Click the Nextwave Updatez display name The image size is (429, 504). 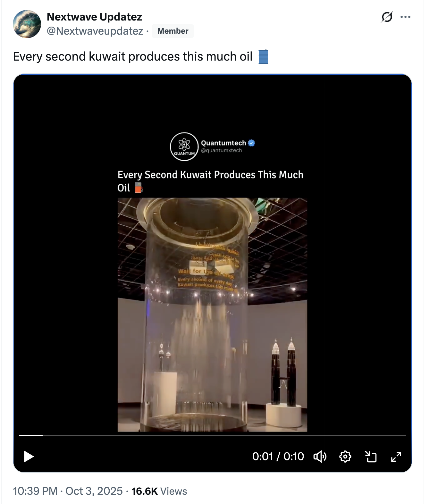(94, 17)
